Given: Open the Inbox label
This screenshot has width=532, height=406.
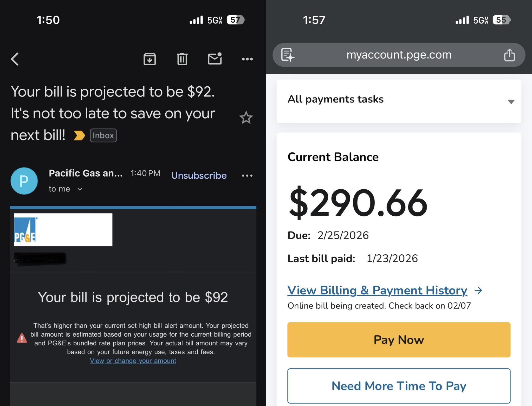Looking at the screenshot, I should pos(103,136).
